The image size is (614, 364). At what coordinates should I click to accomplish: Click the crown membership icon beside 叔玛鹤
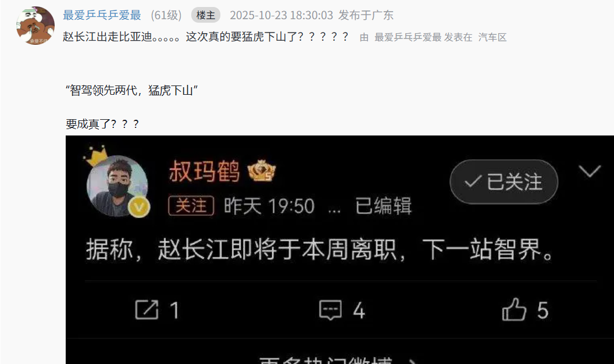262,171
